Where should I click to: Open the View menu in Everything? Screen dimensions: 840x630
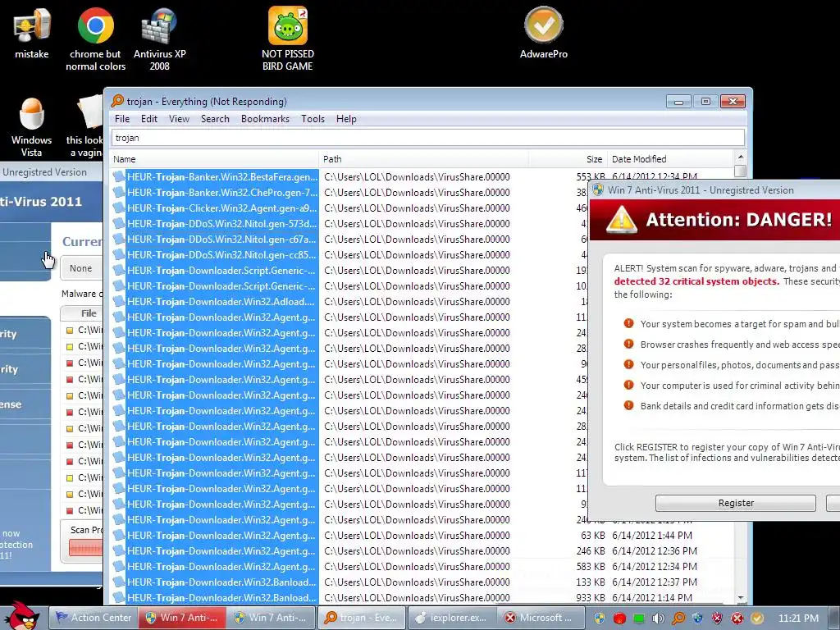179,119
